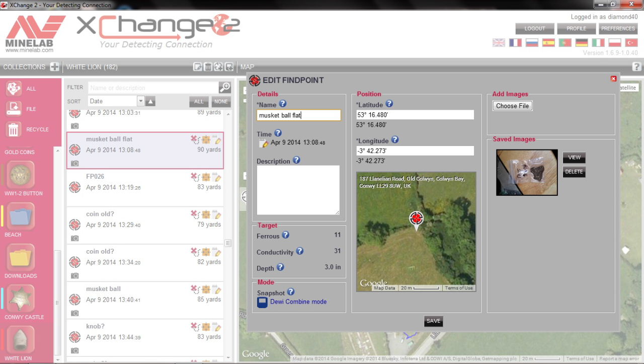Click the LOGOUT button

pos(535,29)
